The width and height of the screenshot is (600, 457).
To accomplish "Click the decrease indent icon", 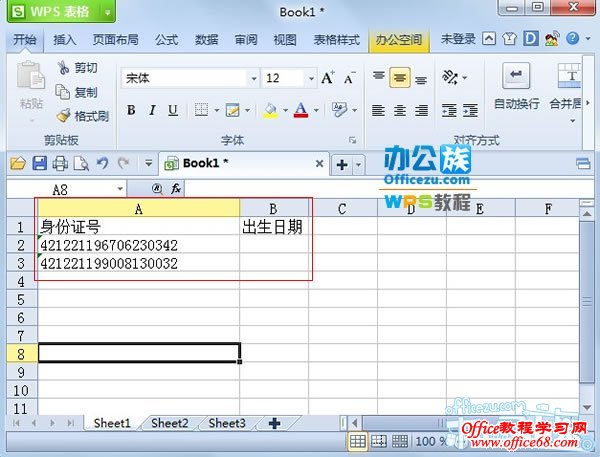I will pyautogui.click(x=449, y=110).
